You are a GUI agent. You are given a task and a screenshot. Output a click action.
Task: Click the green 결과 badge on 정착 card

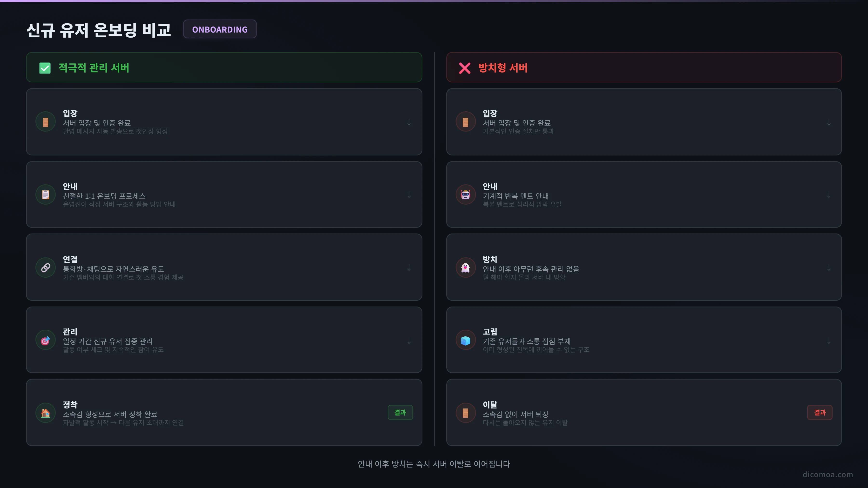[x=400, y=413]
